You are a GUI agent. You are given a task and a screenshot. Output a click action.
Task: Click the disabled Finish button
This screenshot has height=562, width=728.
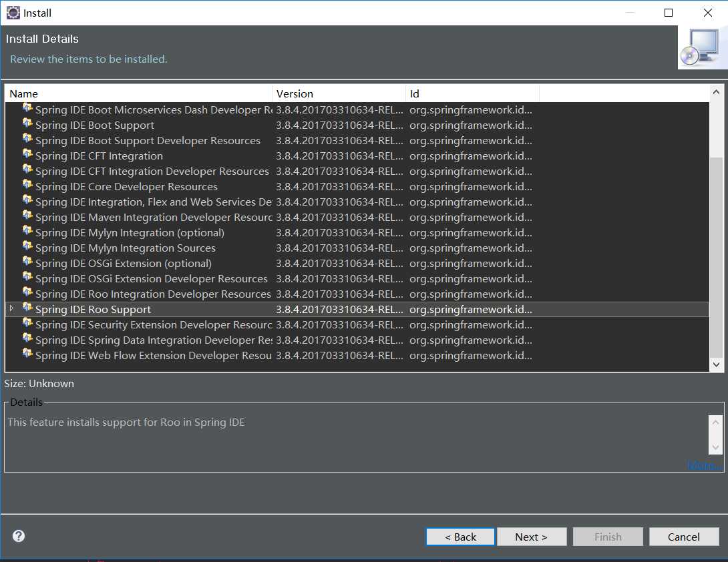pyautogui.click(x=608, y=537)
